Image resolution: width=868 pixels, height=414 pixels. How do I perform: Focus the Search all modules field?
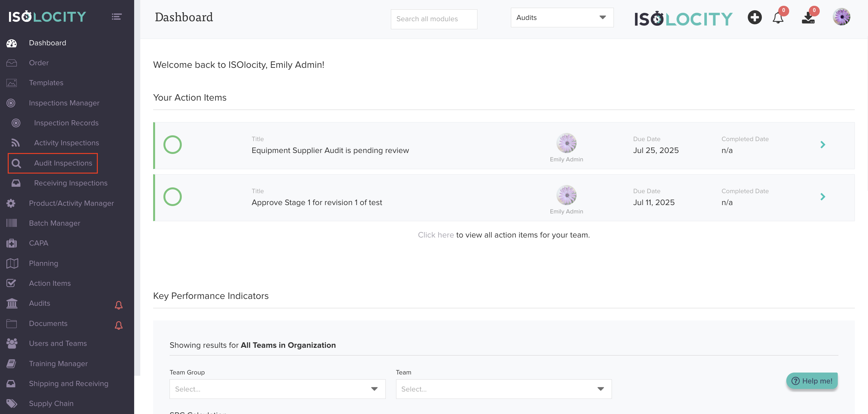[434, 19]
